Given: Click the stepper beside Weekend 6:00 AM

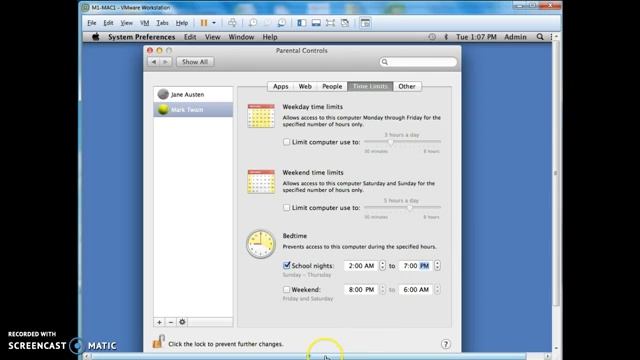Looking at the screenshot, I should pos(437,289).
